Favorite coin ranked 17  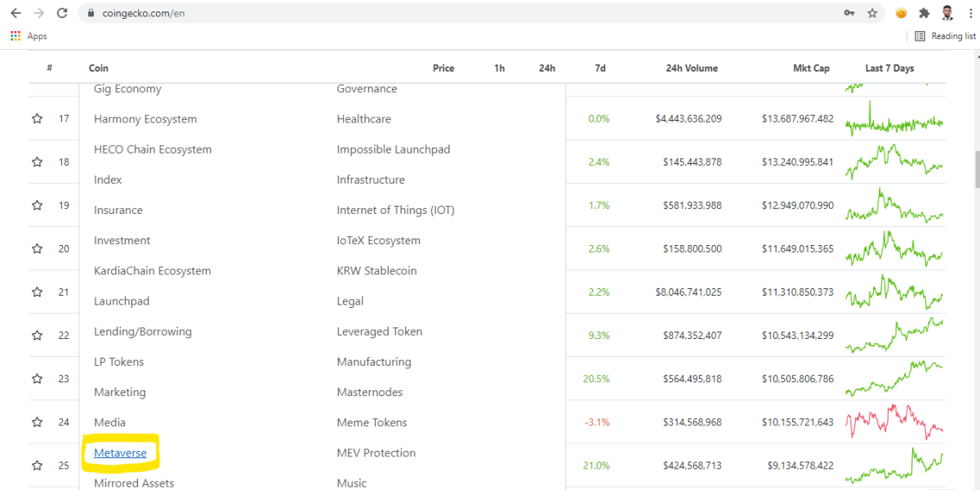point(37,118)
